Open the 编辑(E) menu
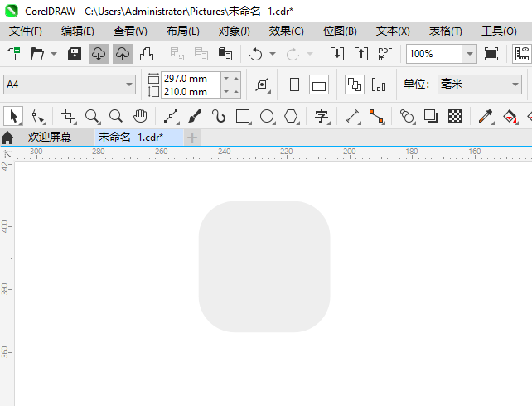Image resolution: width=532 pixels, height=406 pixels. point(78,31)
